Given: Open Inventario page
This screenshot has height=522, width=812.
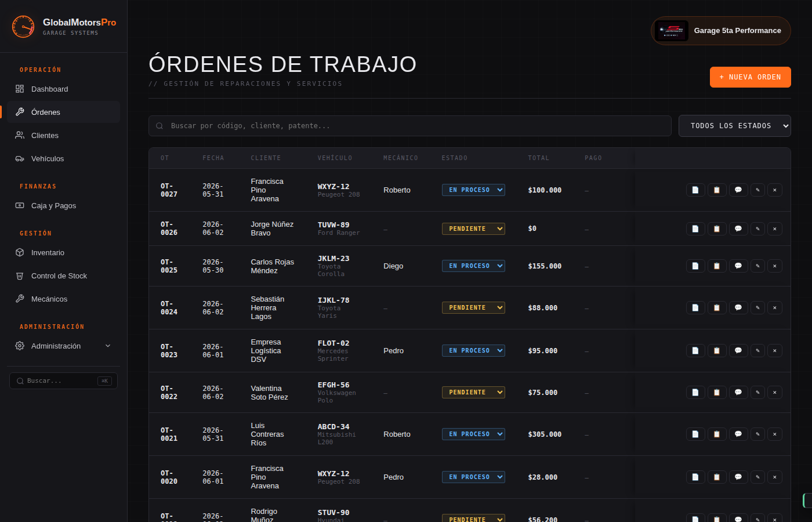Looking at the screenshot, I should click(x=64, y=252).
